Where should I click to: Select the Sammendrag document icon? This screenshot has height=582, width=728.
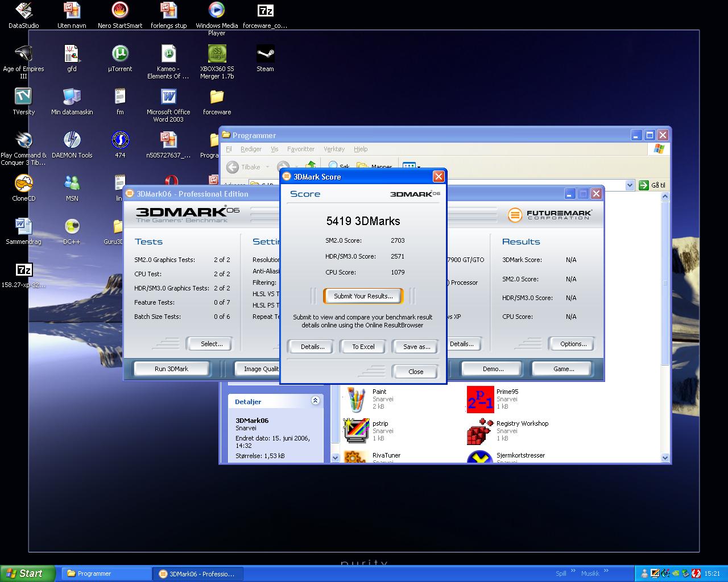coord(23,231)
